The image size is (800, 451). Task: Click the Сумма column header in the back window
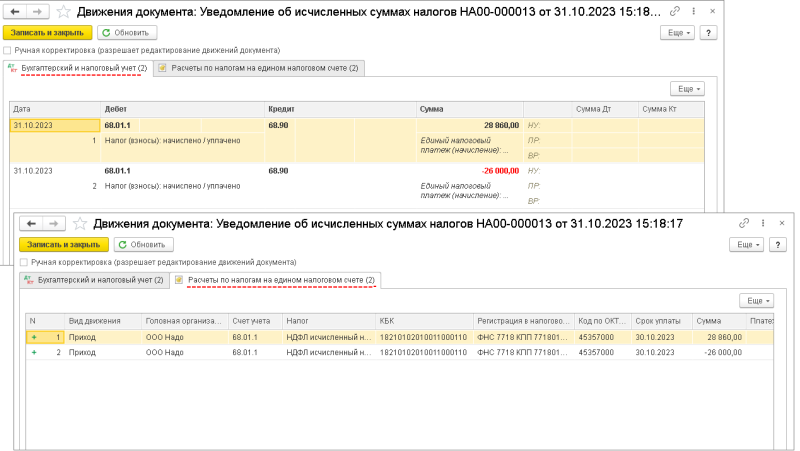click(x=470, y=109)
